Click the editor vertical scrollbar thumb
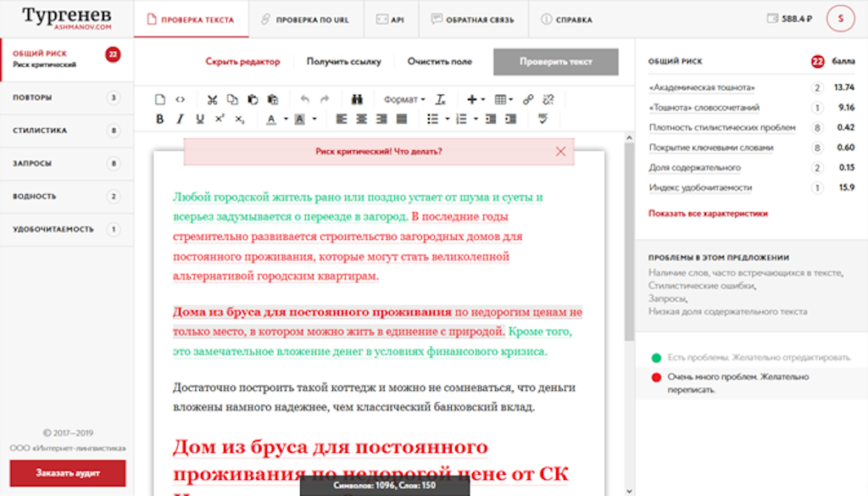 click(629, 242)
